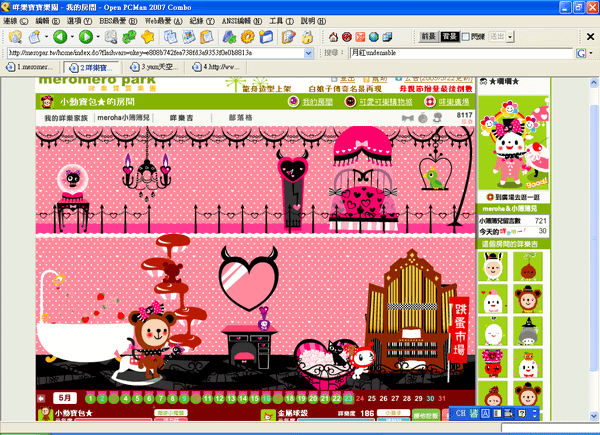Switch to tab 4.http://ww...
The height and width of the screenshot is (435, 600).
click(217, 67)
